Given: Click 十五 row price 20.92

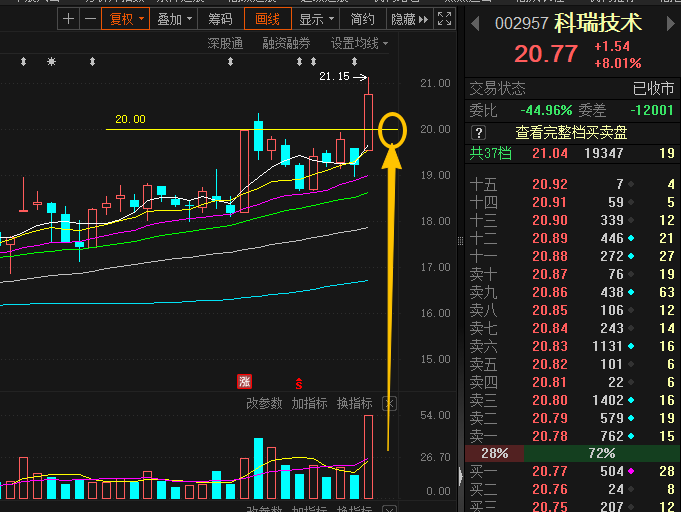Looking at the screenshot, I should [x=550, y=184].
